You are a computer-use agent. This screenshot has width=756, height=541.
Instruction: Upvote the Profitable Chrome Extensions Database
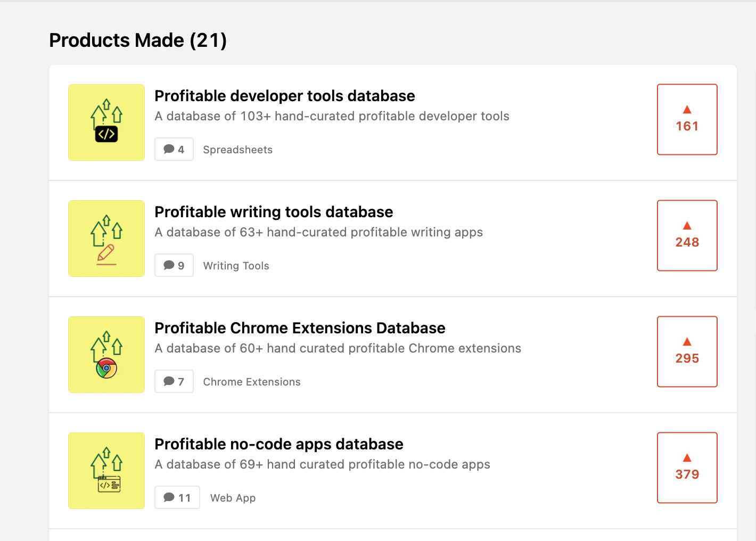coord(687,351)
